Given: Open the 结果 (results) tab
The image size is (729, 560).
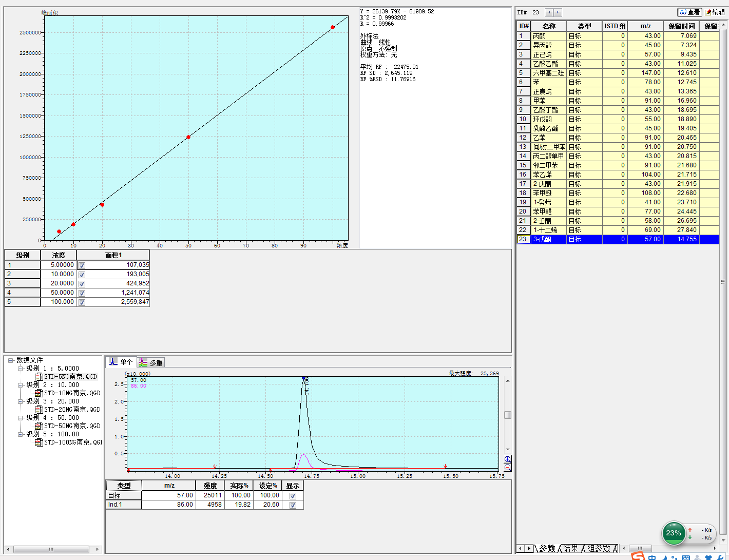Looking at the screenshot, I should click(x=570, y=548).
